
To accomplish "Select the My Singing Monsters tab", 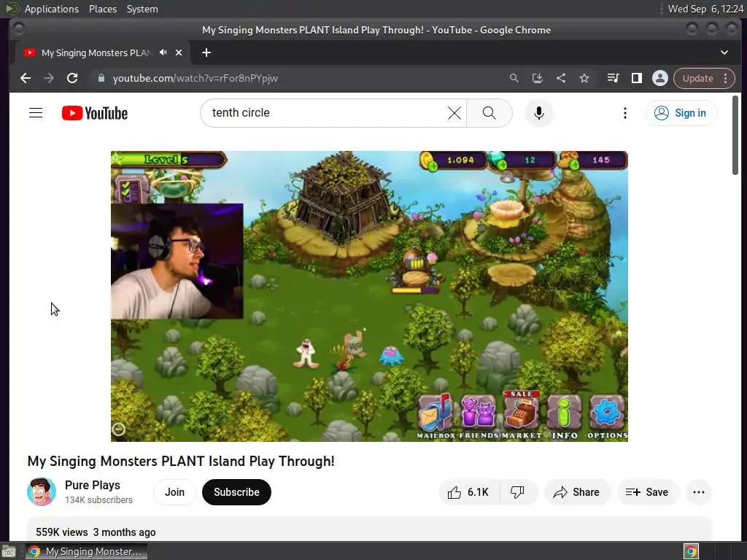I will [x=96, y=52].
